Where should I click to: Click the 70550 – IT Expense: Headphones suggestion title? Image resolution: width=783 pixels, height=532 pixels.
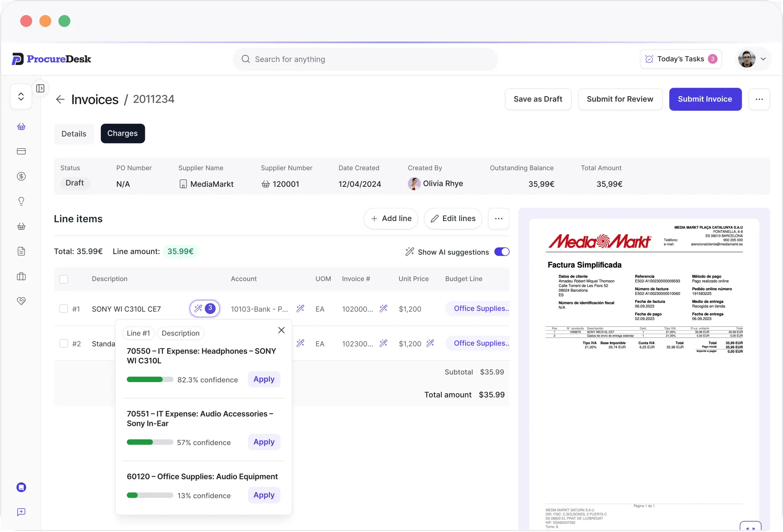[201, 356]
